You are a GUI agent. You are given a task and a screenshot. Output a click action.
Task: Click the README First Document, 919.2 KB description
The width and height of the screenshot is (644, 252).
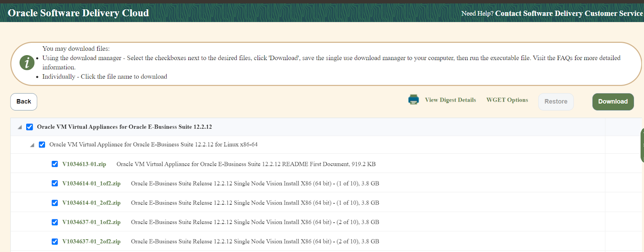point(246,164)
